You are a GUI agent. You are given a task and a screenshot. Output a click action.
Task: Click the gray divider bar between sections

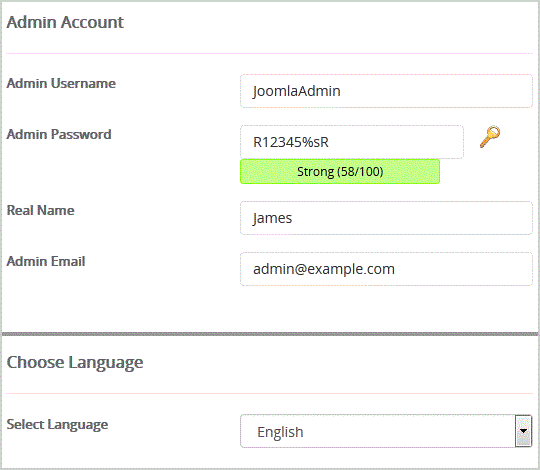click(x=270, y=334)
